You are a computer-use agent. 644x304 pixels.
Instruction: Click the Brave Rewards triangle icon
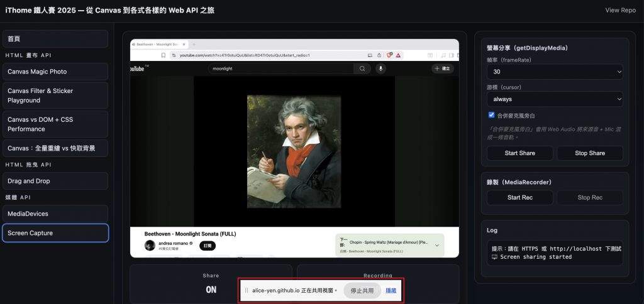coord(398,55)
